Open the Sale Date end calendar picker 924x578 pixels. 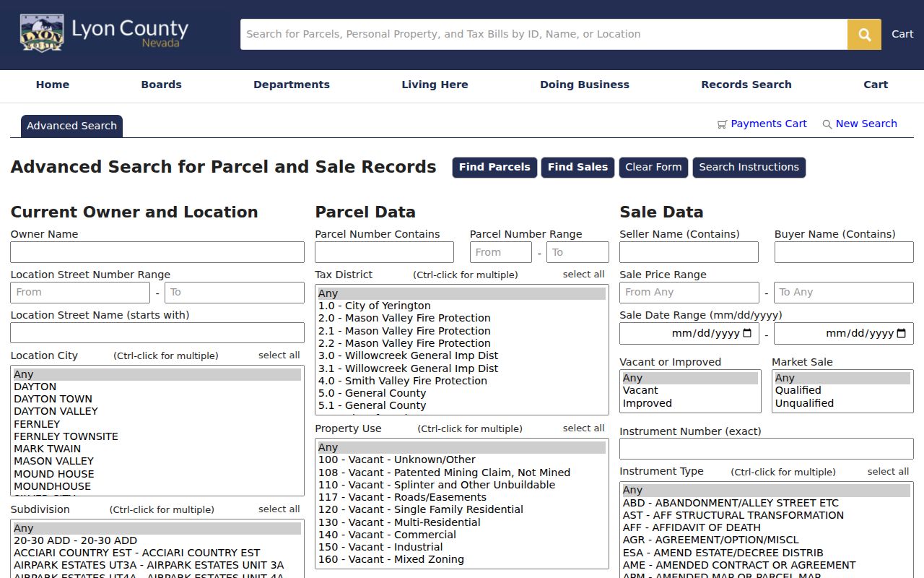click(x=902, y=333)
